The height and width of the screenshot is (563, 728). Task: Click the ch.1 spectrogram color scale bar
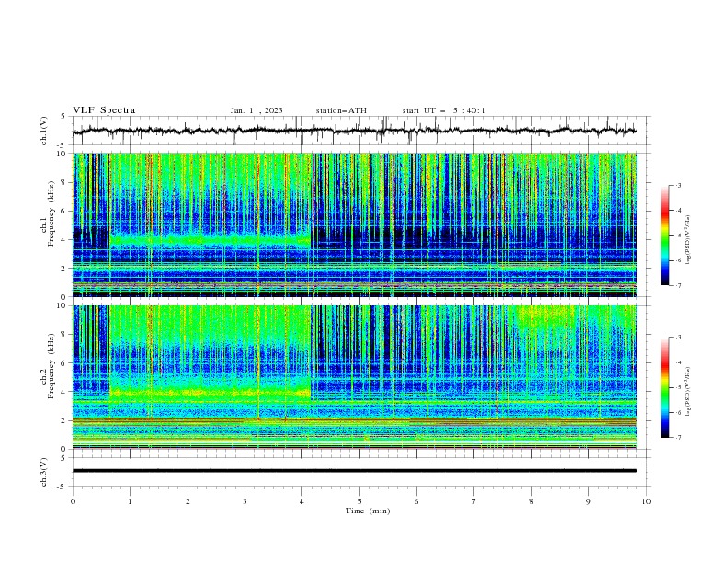pos(665,235)
